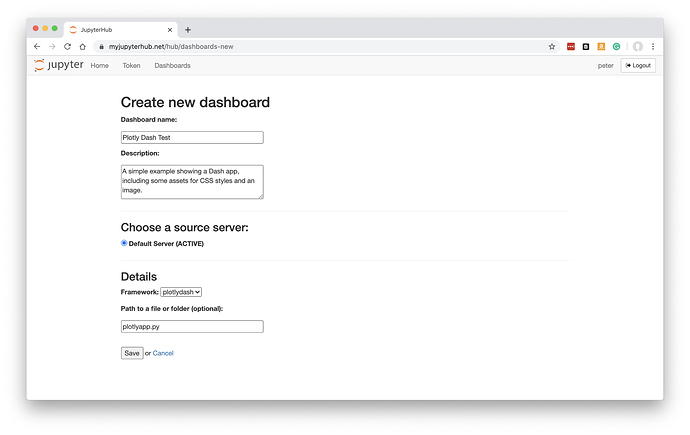
Task: Open the Dashboards nav item
Action: point(172,66)
